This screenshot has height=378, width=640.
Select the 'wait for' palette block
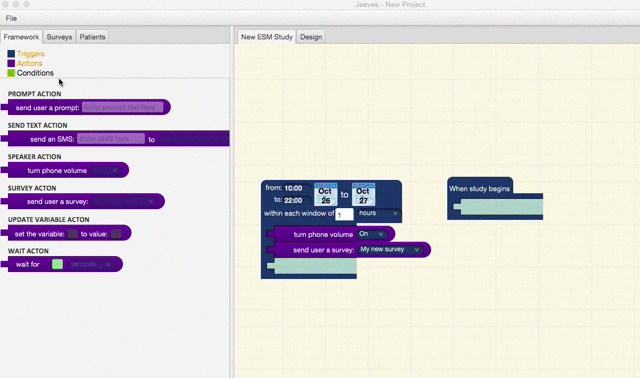coord(62,264)
